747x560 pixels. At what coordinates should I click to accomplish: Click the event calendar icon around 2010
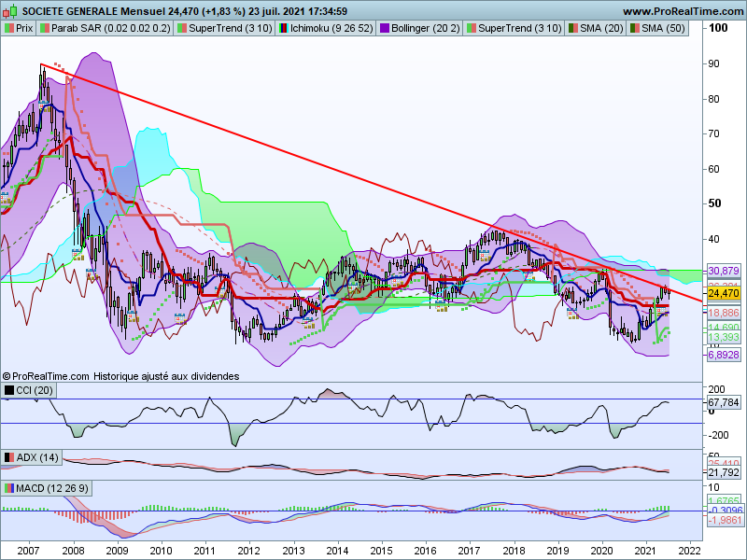click(179, 318)
